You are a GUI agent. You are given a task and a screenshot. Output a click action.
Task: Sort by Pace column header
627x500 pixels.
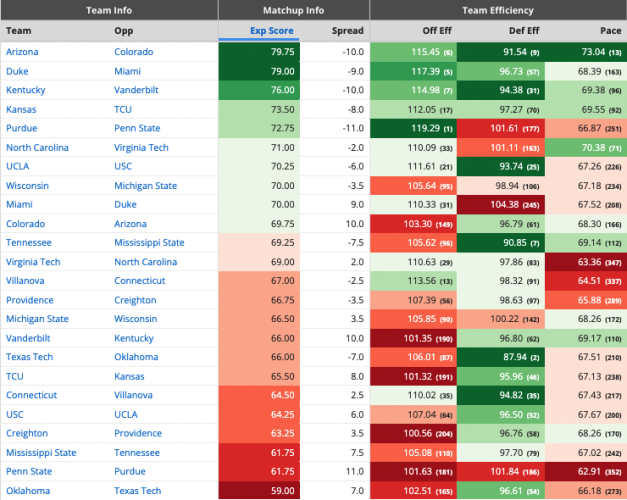pos(611,31)
